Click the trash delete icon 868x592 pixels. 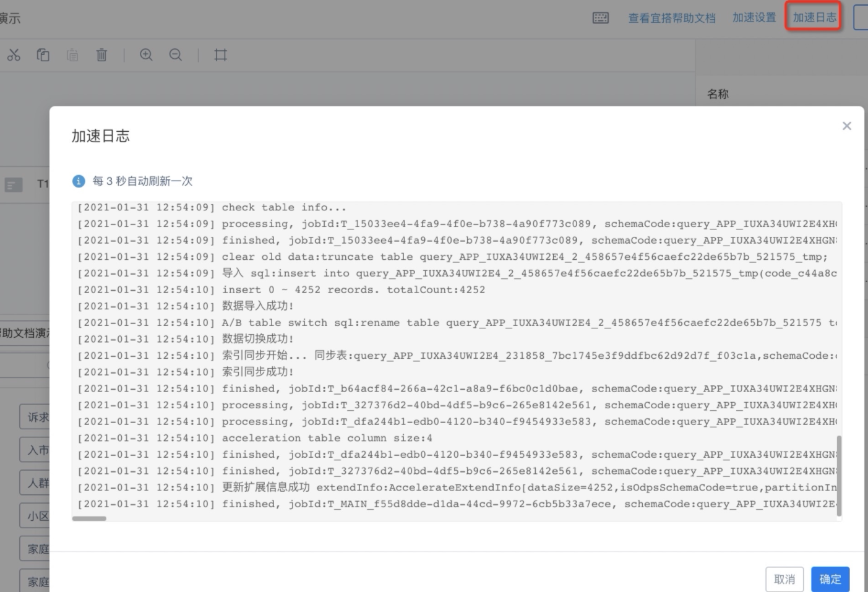point(101,55)
